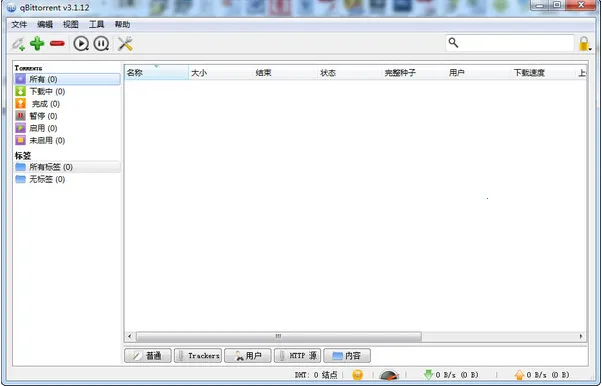The image size is (602, 386).
Task: Switch to the HTTP 源 tab
Action: pyautogui.click(x=298, y=356)
